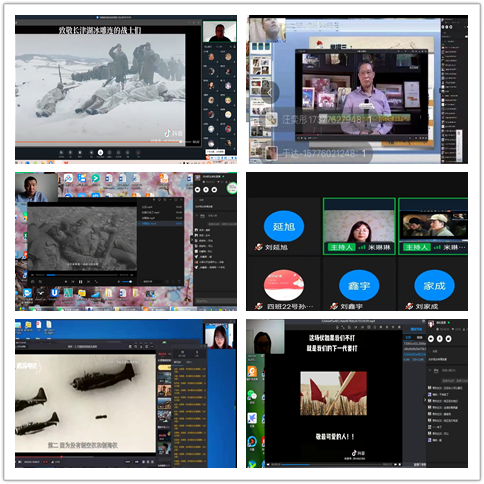This screenshot has height=484, width=484.
Task: Click the blue 家成 participant avatar
Action: (434, 286)
